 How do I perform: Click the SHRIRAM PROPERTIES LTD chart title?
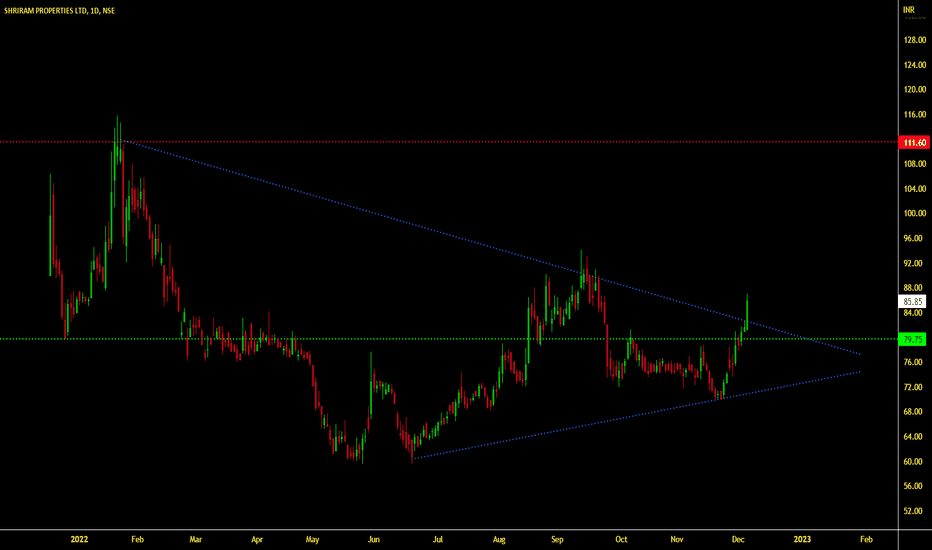[59, 11]
